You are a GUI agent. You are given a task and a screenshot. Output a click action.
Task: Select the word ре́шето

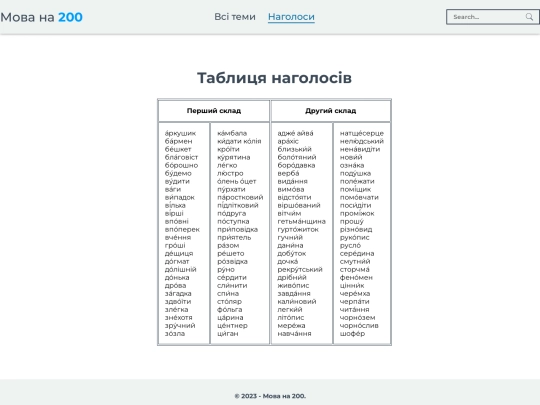tap(231, 253)
